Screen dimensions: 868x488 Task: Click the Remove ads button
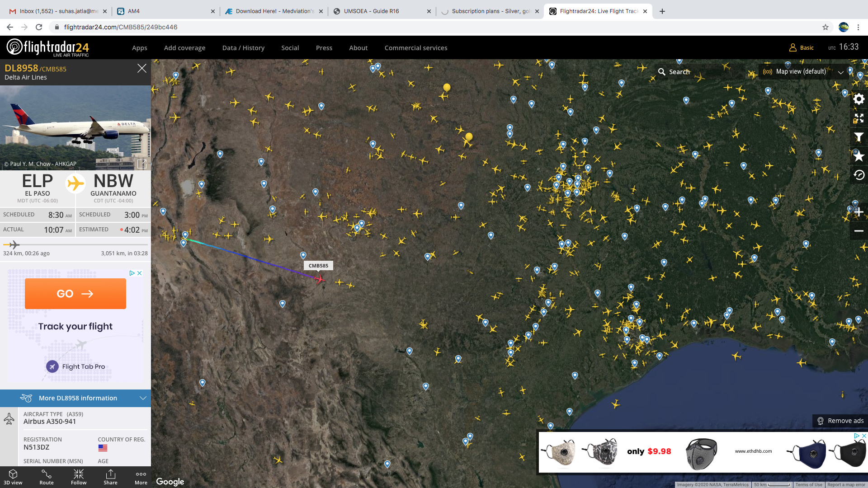pos(840,421)
